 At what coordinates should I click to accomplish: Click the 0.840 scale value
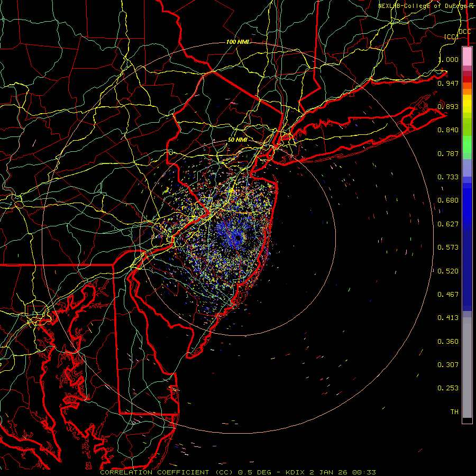tap(448, 130)
